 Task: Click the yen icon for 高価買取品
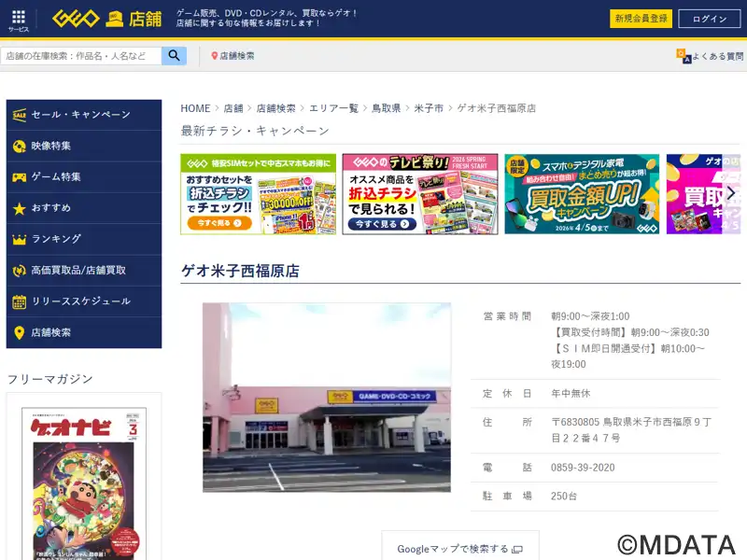pyautogui.click(x=19, y=271)
